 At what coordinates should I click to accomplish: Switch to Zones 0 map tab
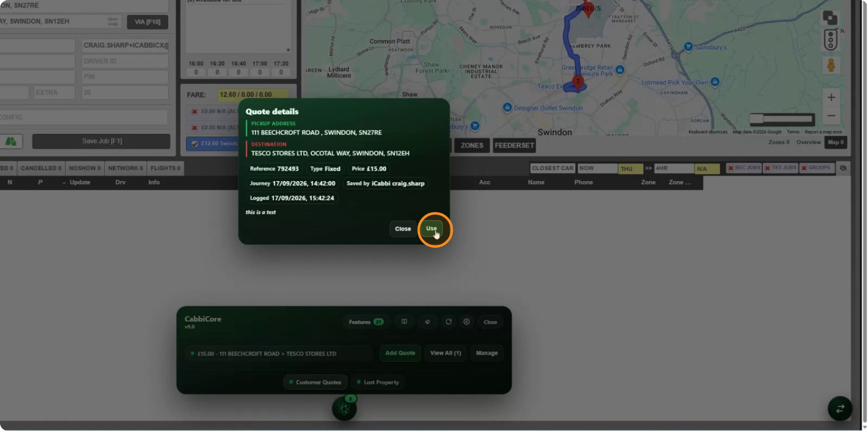tap(779, 142)
